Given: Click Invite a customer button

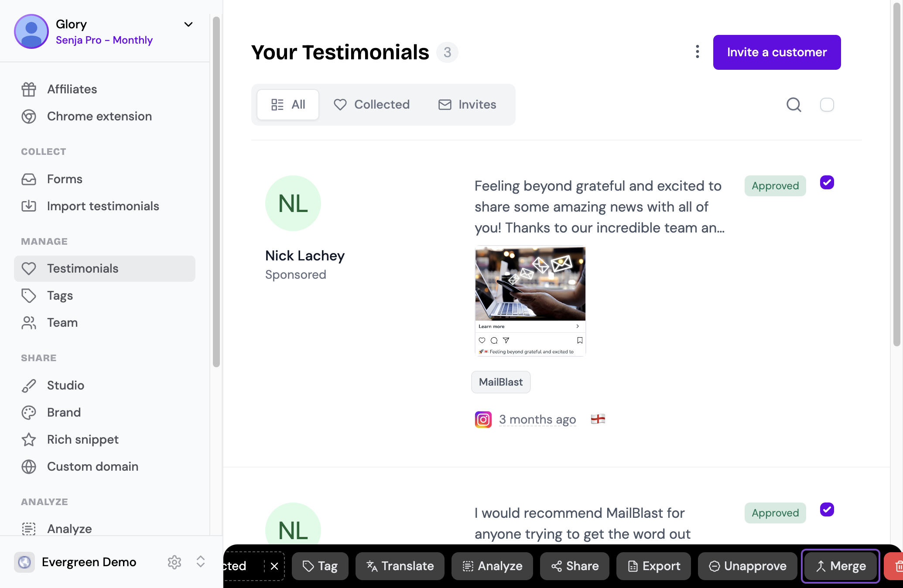Looking at the screenshot, I should (x=777, y=52).
